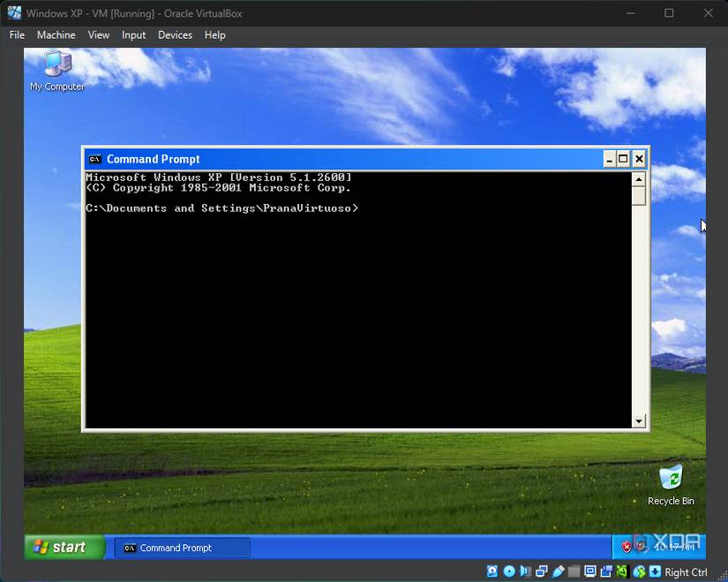The height and width of the screenshot is (582, 728).
Task: Click the optical drives status icon
Action: [507, 571]
